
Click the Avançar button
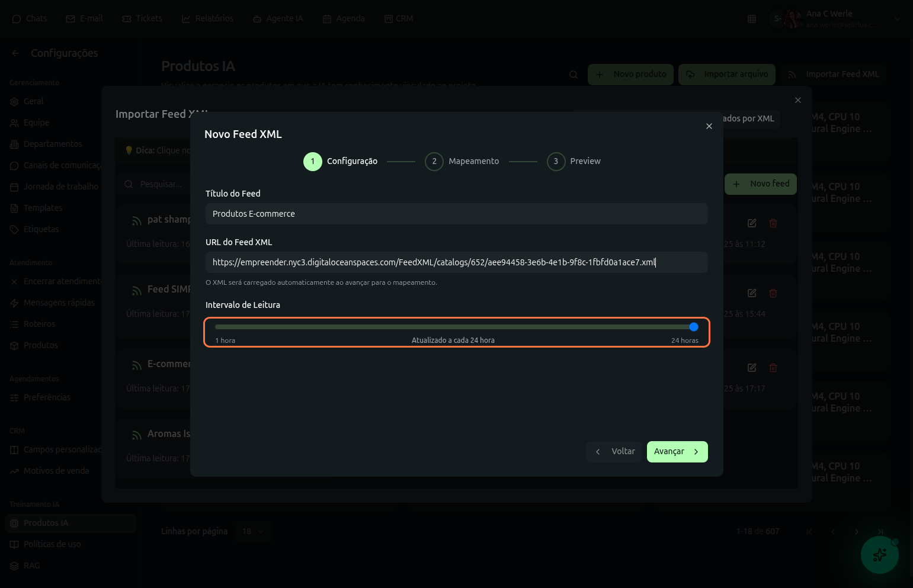click(677, 452)
